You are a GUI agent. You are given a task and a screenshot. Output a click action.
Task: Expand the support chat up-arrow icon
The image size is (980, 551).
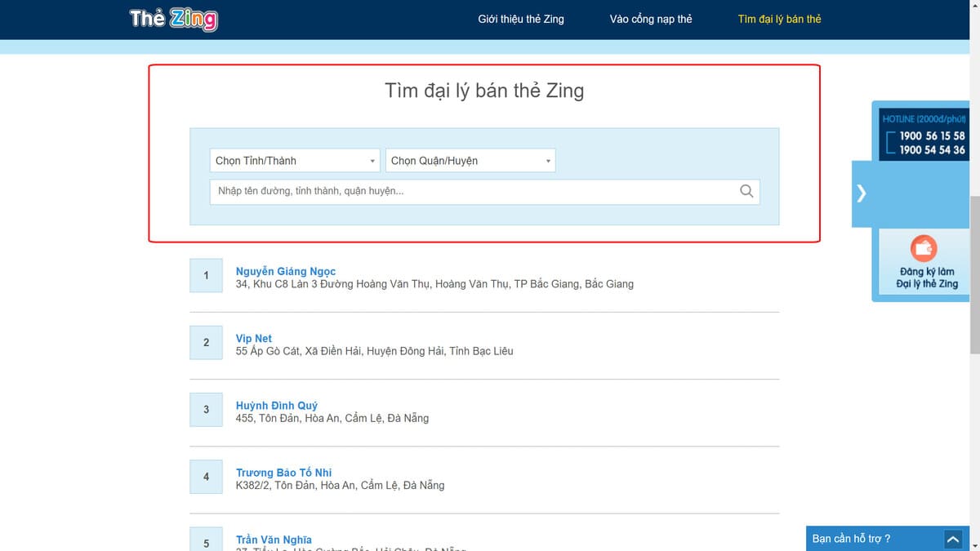click(x=952, y=539)
